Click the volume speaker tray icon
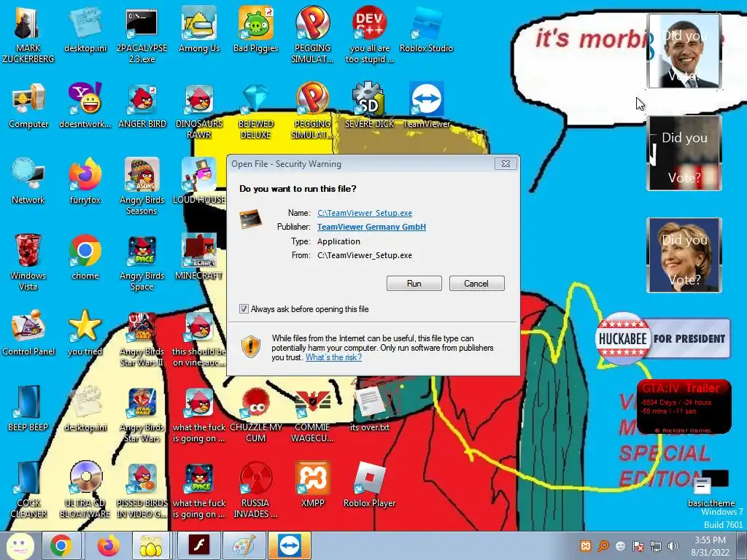747x560 pixels. click(x=673, y=546)
